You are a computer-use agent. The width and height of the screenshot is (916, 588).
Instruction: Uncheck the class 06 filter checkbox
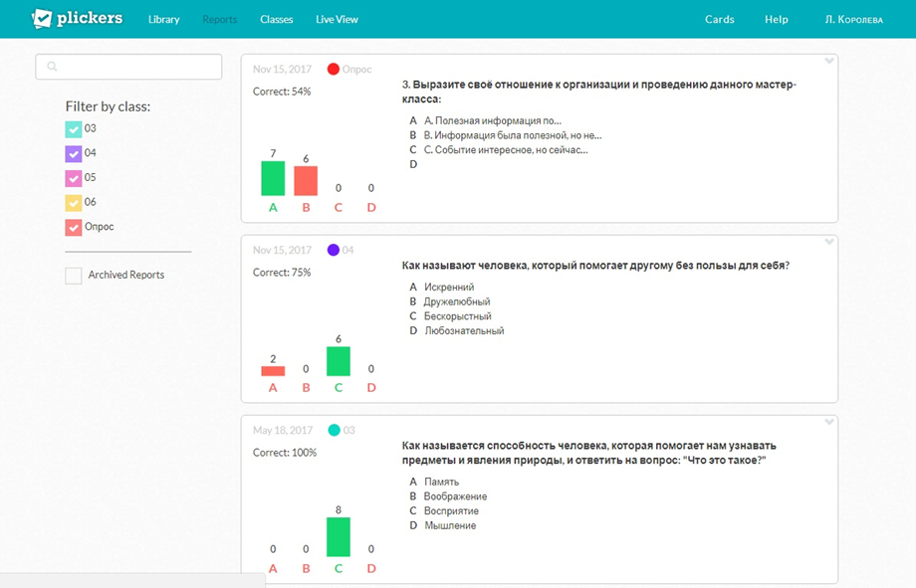click(x=74, y=203)
